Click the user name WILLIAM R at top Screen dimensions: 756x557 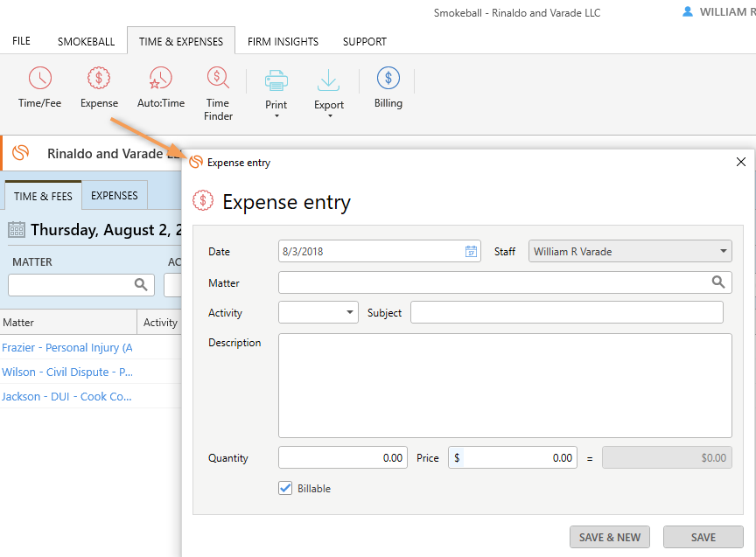(727, 12)
